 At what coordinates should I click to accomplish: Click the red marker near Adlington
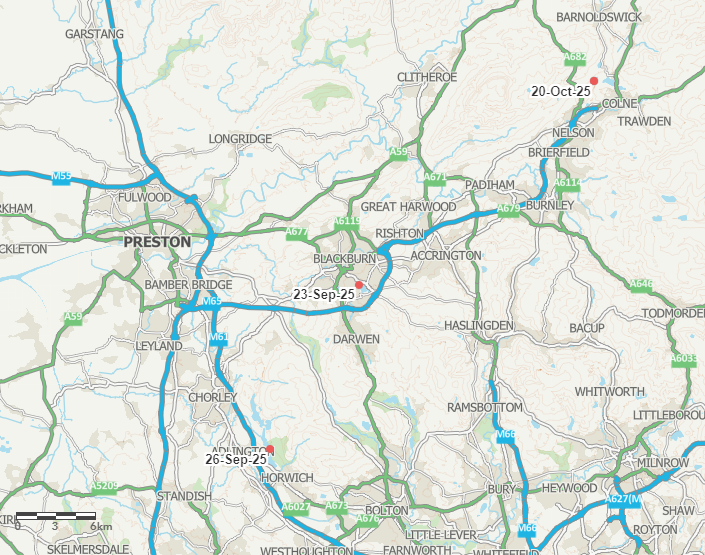tap(270, 449)
